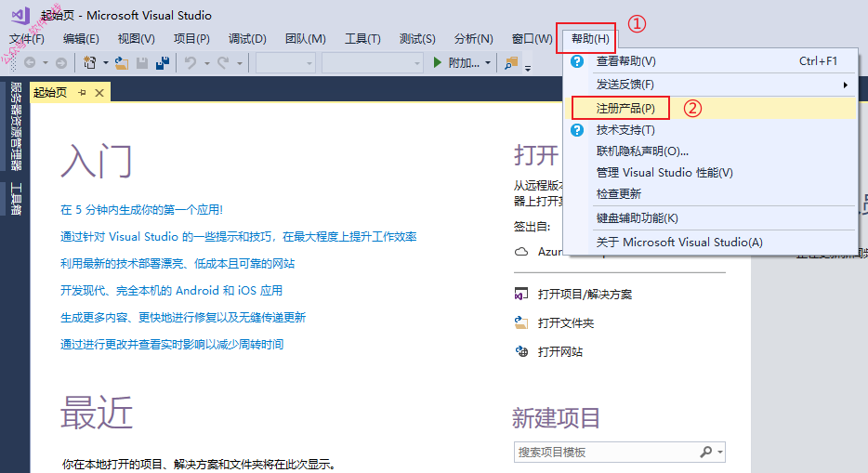
Task: Open the solution configurations combo box
Action: (x=285, y=63)
